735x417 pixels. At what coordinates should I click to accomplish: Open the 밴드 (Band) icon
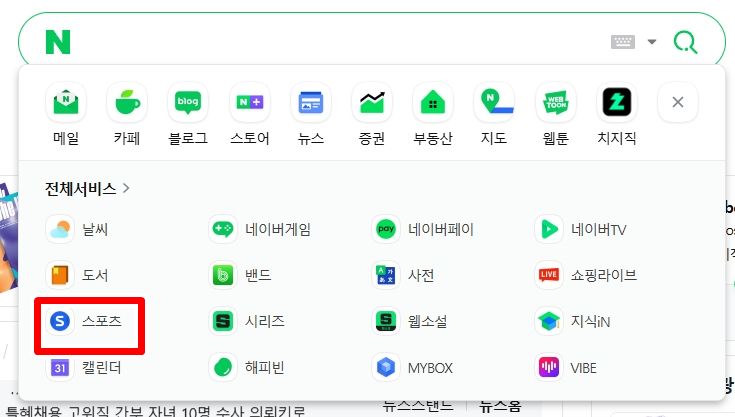click(223, 275)
